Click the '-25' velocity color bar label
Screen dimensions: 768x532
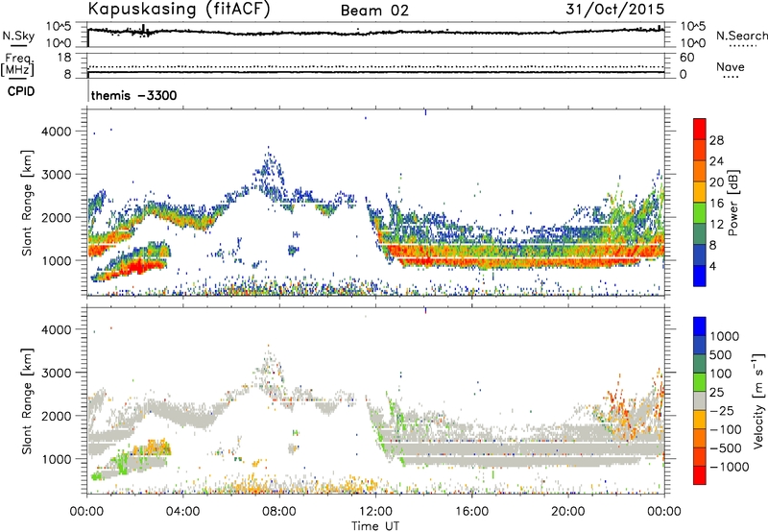coord(722,411)
